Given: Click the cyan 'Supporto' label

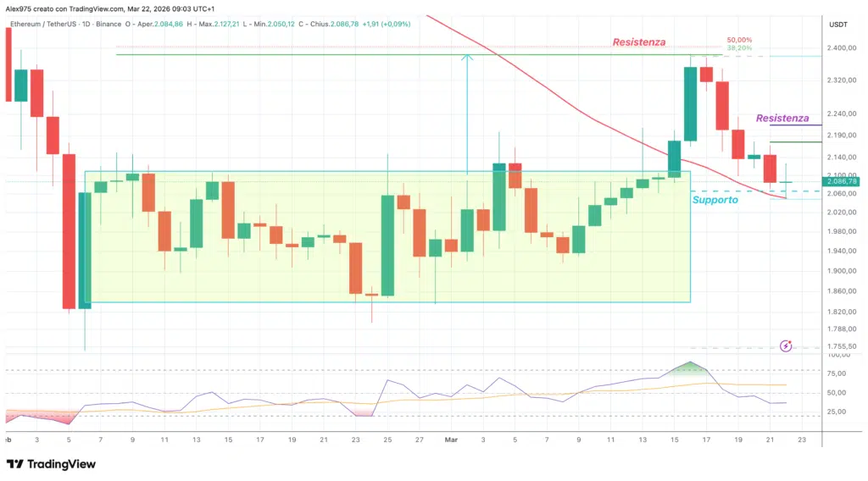Looking at the screenshot, I should point(715,200).
